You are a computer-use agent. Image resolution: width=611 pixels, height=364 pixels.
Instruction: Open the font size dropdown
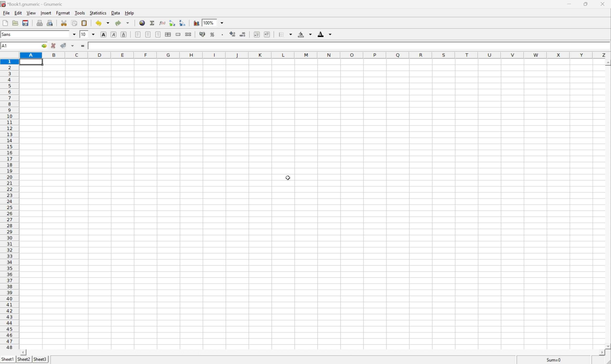pos(93,34)
